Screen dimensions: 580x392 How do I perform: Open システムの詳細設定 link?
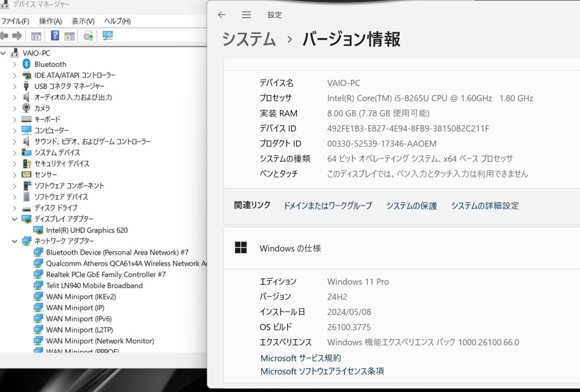coord(485,206)
